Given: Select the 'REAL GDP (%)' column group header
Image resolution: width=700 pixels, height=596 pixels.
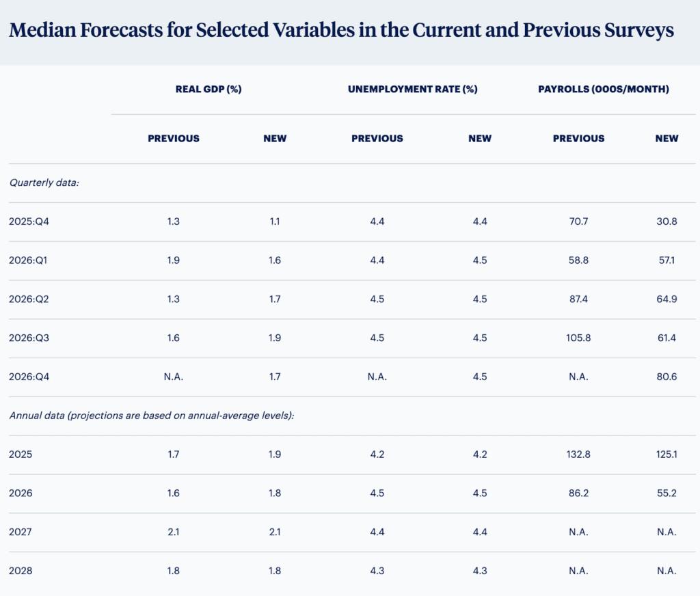Looking at the screenshot, I should pos(208,89).
